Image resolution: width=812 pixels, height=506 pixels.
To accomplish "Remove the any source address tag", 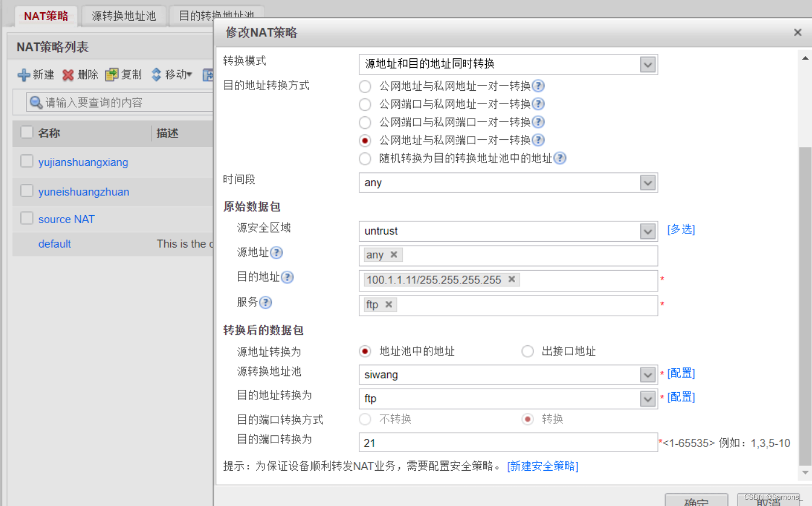I will tap(394, 254).
